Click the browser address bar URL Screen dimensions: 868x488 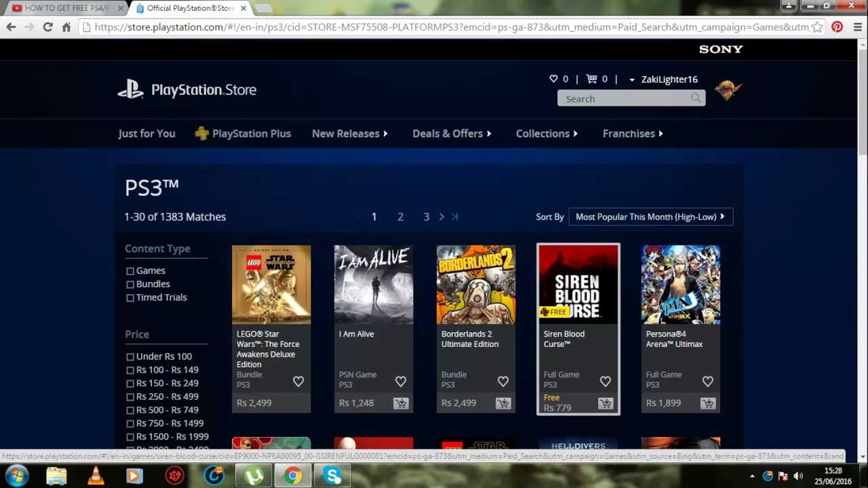(451, 27)
